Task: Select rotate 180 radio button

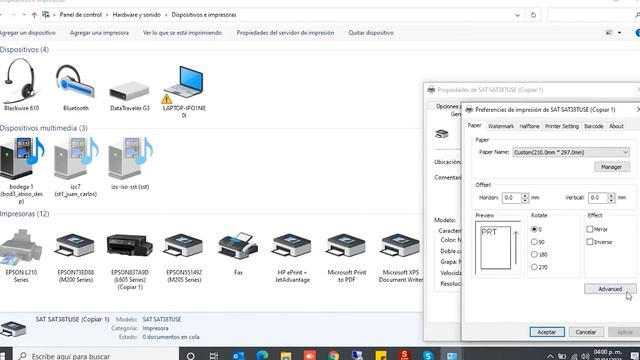Action: pos(534,255)
